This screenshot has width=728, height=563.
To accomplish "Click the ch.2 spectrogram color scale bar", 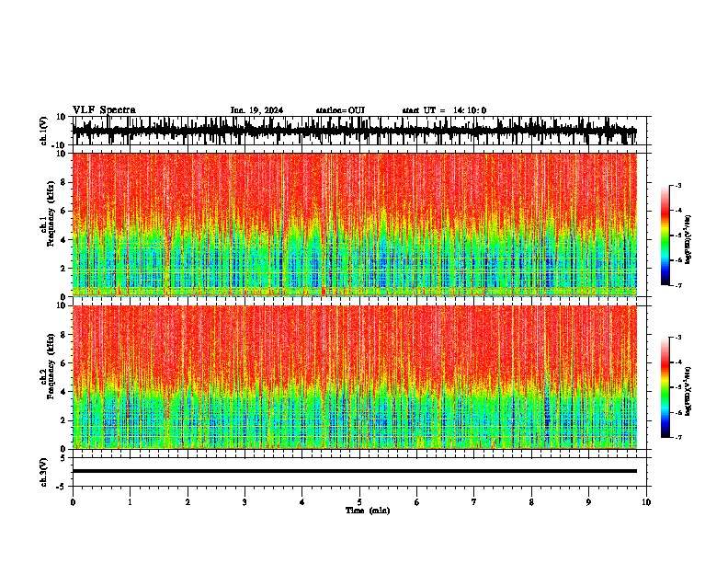I will 665,387.
